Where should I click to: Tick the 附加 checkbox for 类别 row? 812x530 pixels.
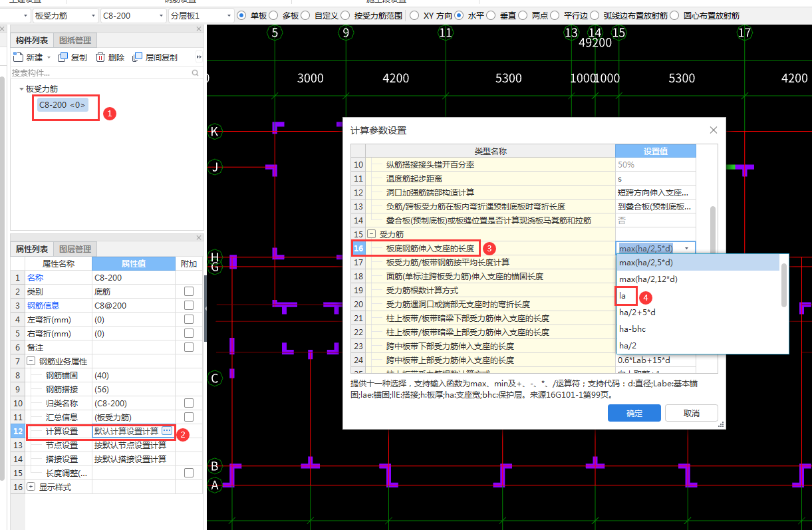click(189, 291)
